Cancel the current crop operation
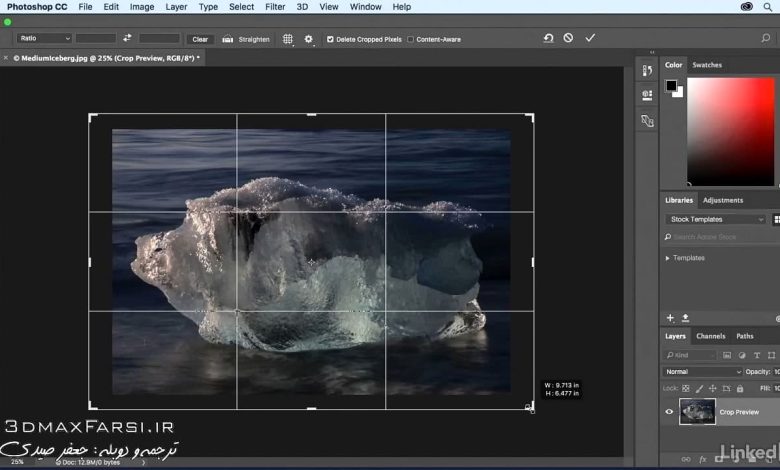The image size is (780, 470). pyautogui.click(x=568, y=38)
